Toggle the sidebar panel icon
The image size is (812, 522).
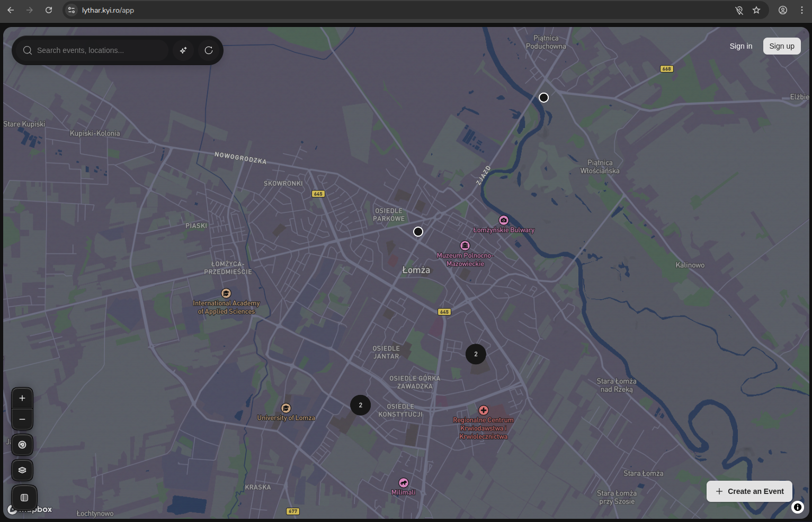(x=24, y=498)
